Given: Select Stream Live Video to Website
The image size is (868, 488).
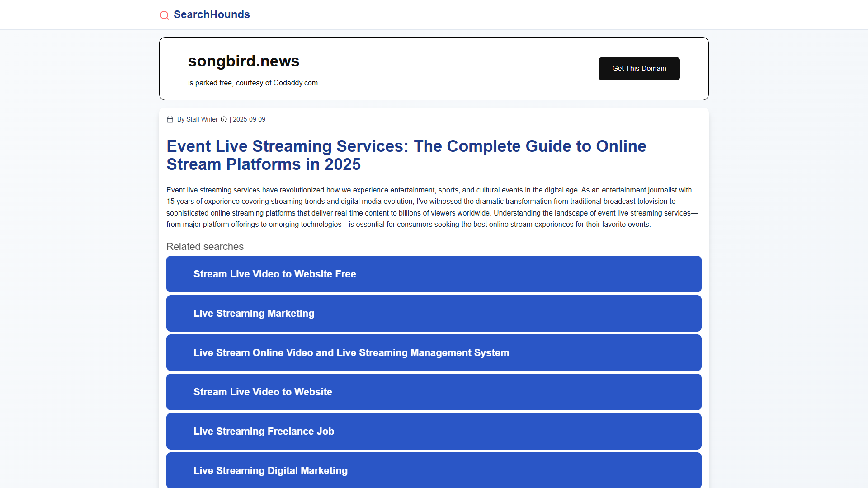Looking at the screenshot, I should pos(434,392).
